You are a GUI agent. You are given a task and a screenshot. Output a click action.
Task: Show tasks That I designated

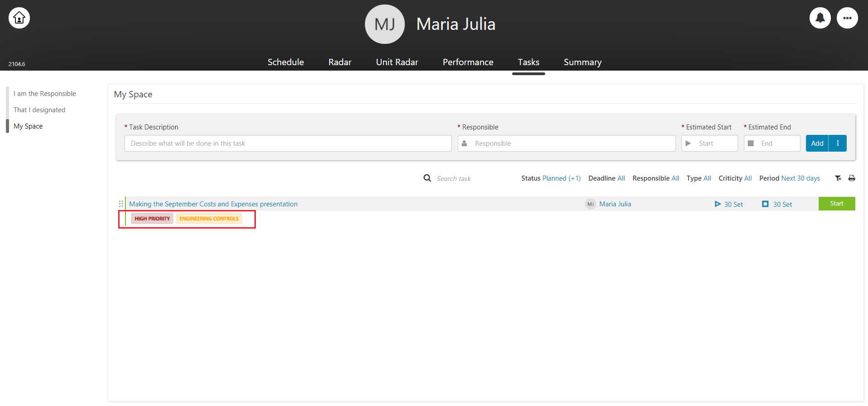tap(39, 110)
